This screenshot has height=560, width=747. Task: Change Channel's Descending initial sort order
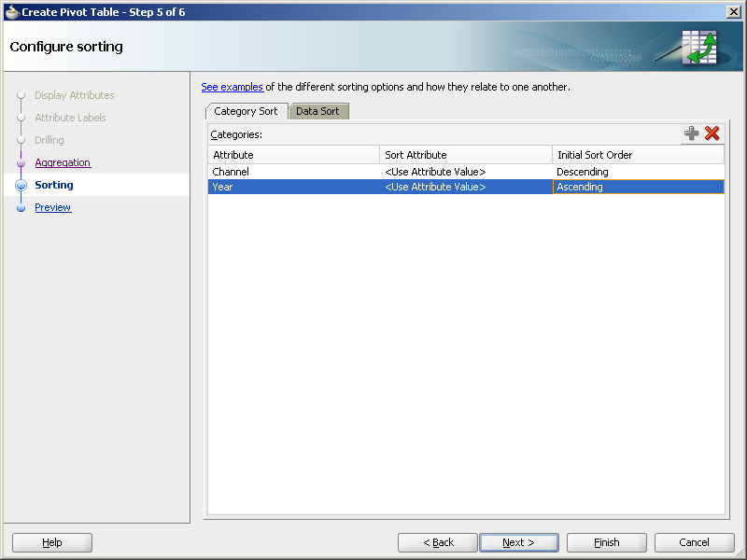point(638,171)
